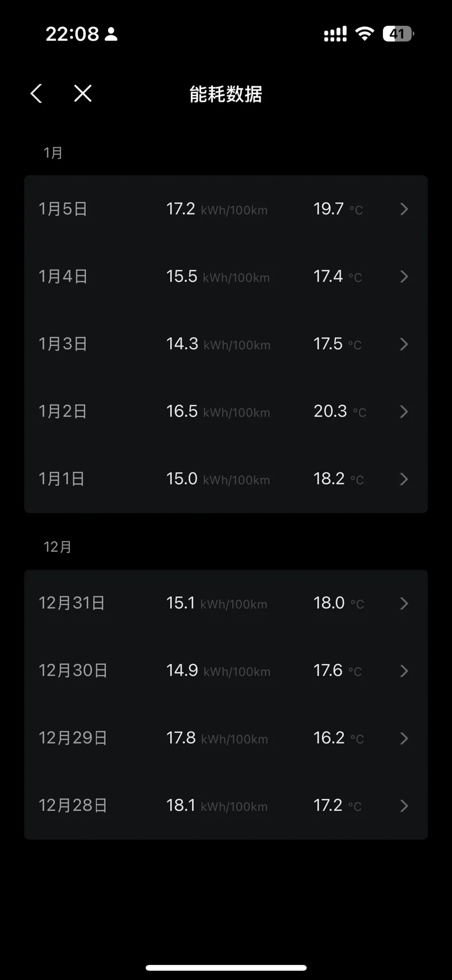Expand the 12月31日 row arrow
The width and height of the screenshot is (452, 980).
pyautogui.click(x=404, y=603)
